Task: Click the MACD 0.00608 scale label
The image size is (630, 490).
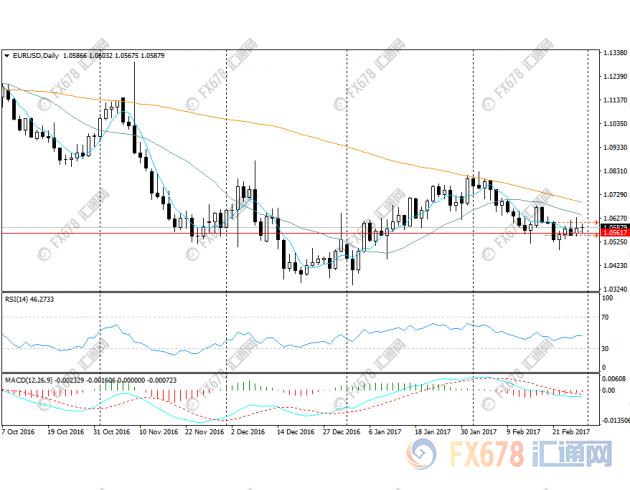Action: pyautogui.click(x=611, y=379)
